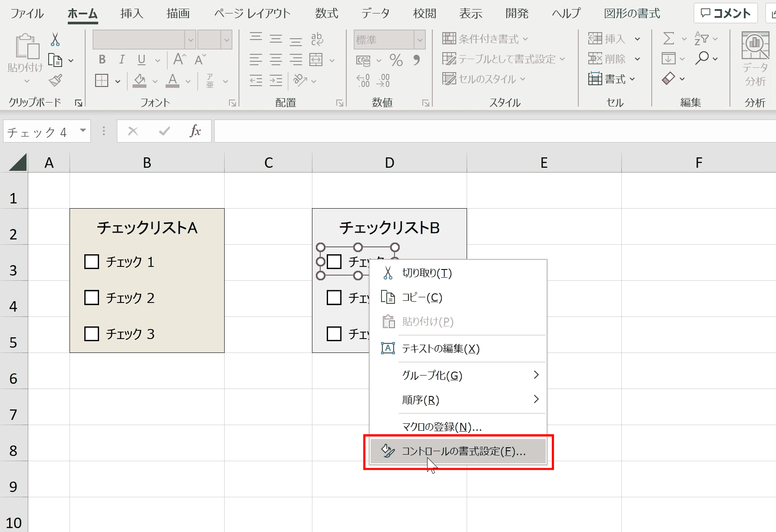Screen dimensions: 776x532
Task: Click the Sort and Filter icon
Action: 702,39
